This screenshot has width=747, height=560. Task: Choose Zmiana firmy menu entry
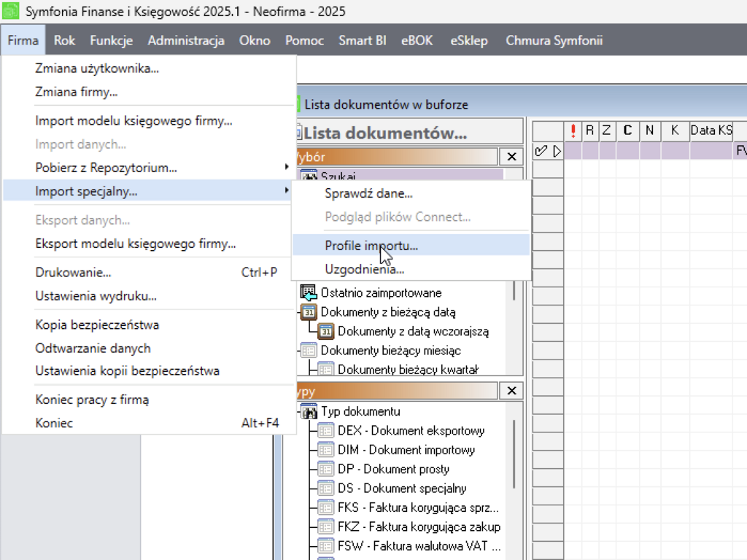tap(149, 92)
